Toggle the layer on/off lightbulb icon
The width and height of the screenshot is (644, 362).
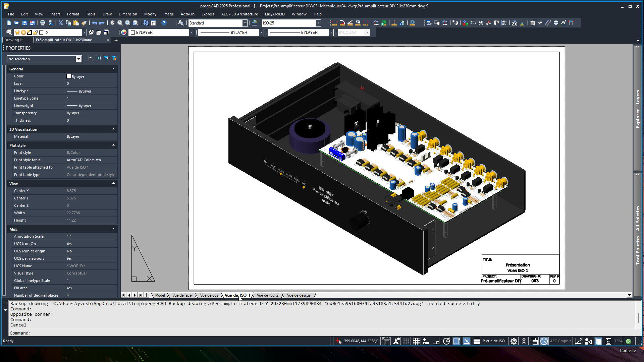(17, 33)
